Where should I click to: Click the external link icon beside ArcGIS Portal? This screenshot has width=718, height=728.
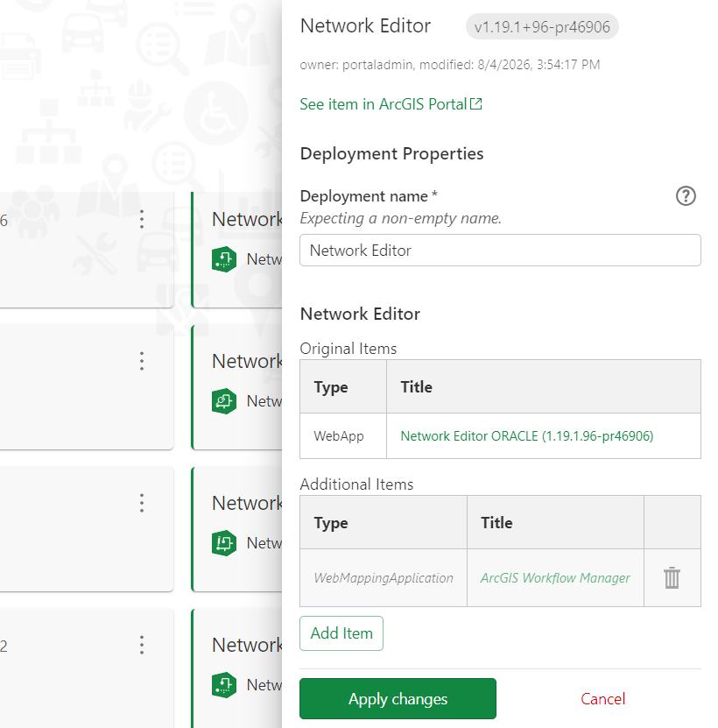(x=475, y=103)
